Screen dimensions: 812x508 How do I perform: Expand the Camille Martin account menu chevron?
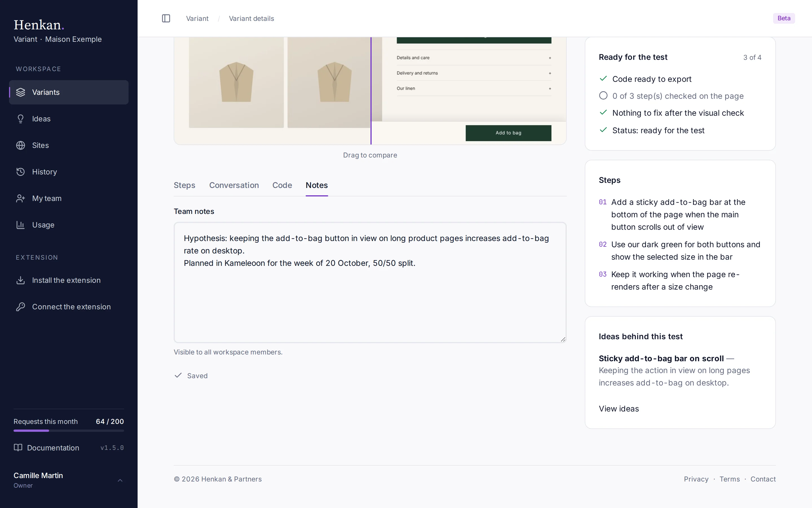coord(120,480)
